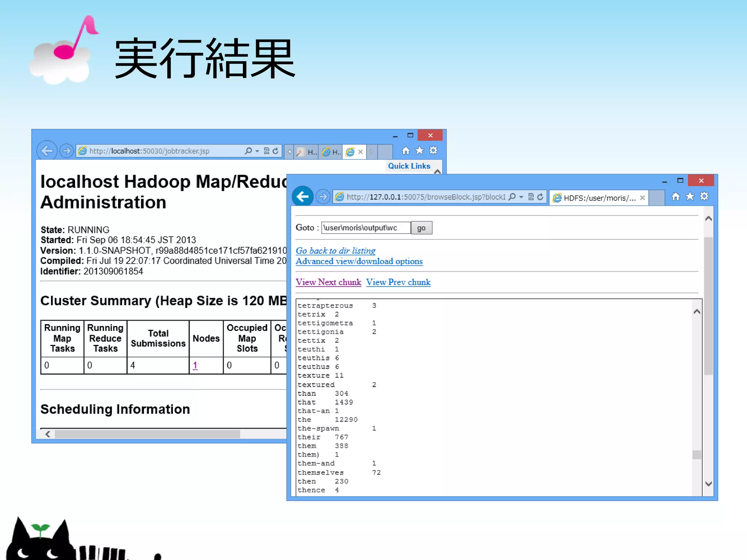This screenshot has height=560, width=747.
Task: Expand the address dropdown arrow in the HDFS window
Action: pyautogui.click(x=521, y=197)
